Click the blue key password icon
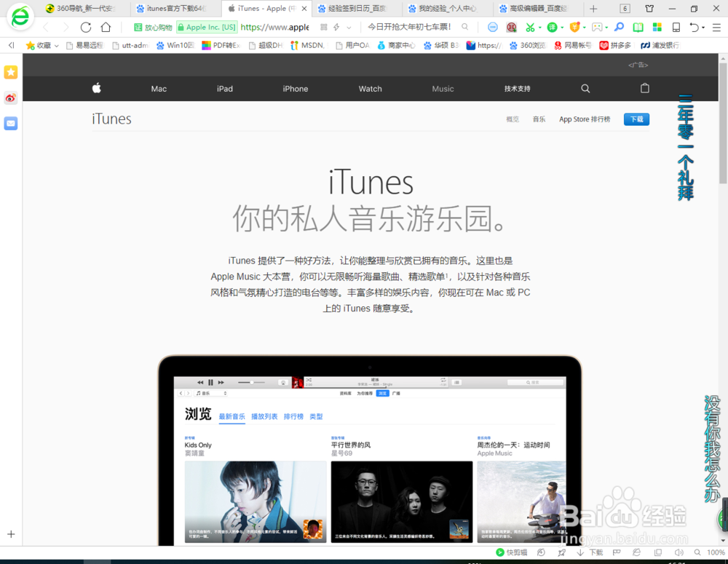This screenshot has height=564, width=728. click(x=619, y=28)
